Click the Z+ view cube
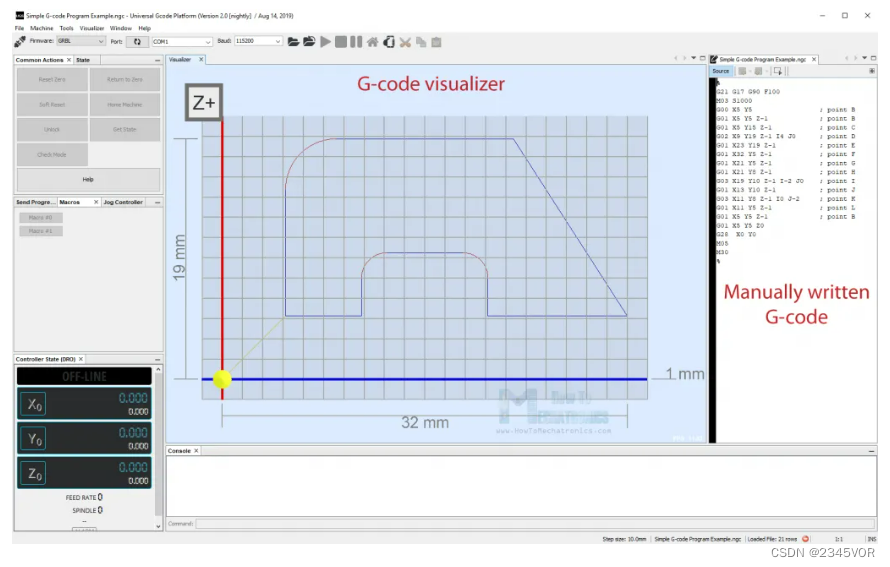The width and height of the screenshot is (890, 567). [x=204, y=102]
